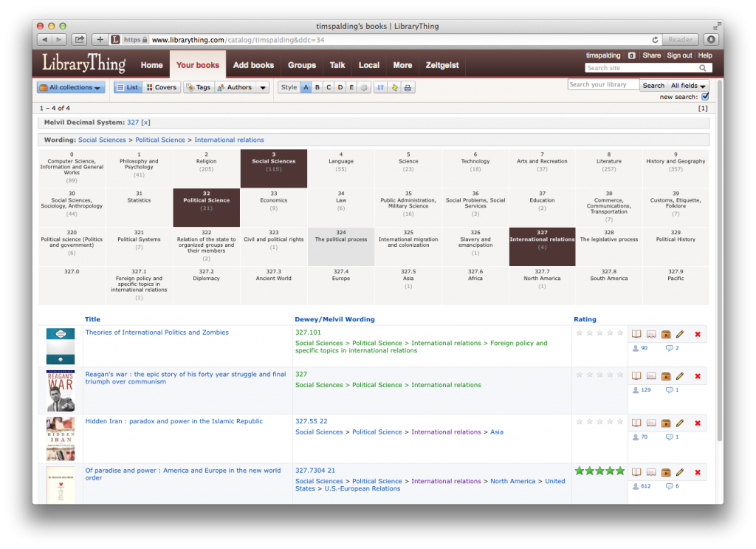
Task: Select display style D
Action: pos(340,87)
